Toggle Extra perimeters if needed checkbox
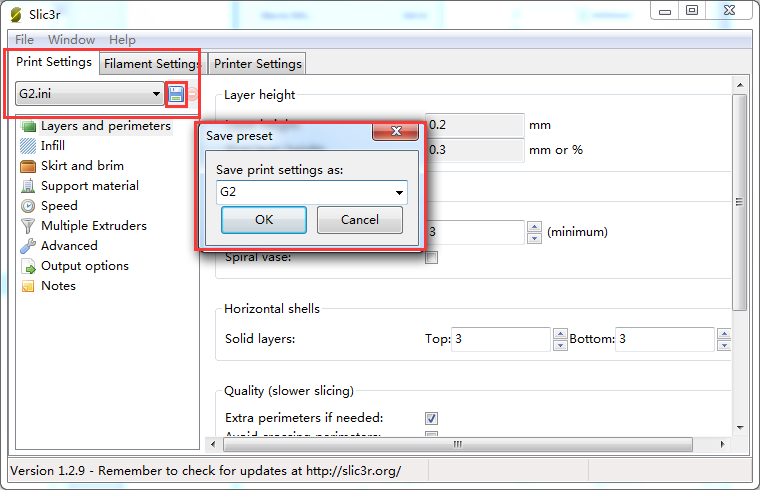This screenshot has height=490, width=760. [431, 418]
